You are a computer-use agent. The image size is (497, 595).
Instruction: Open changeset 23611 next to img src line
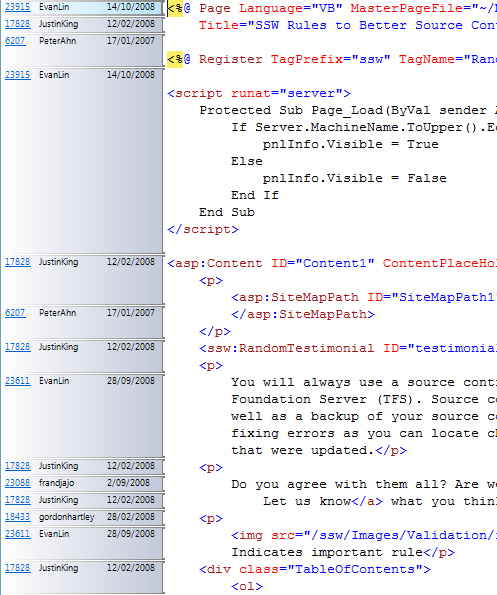[17, 534]
